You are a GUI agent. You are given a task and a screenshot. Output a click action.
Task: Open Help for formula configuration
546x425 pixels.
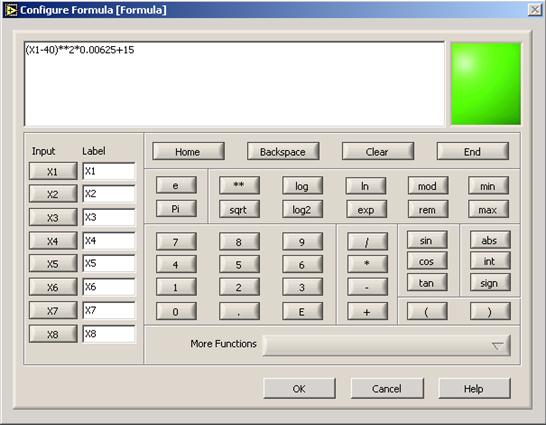[474, 388]
